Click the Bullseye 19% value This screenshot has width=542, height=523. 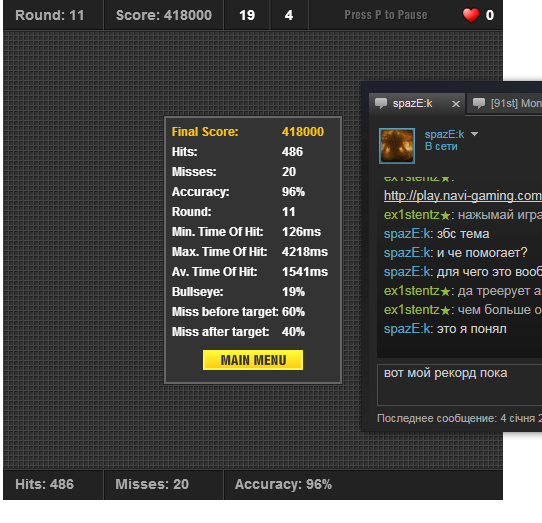click(x=293, y=292)
